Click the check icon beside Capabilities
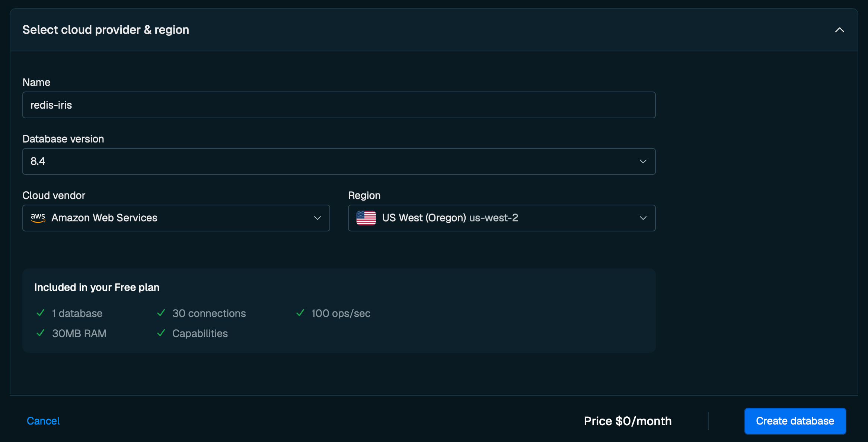868x442 pixels. point(161,333)
